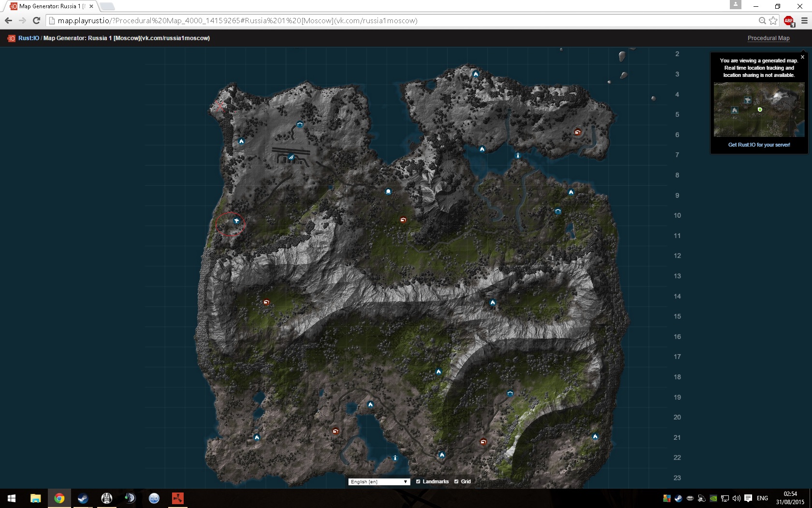Viewport: 812px width, 508px height.
Task: Click the cave icon on the far southeast coast
Action: click(x=595, y=436)
